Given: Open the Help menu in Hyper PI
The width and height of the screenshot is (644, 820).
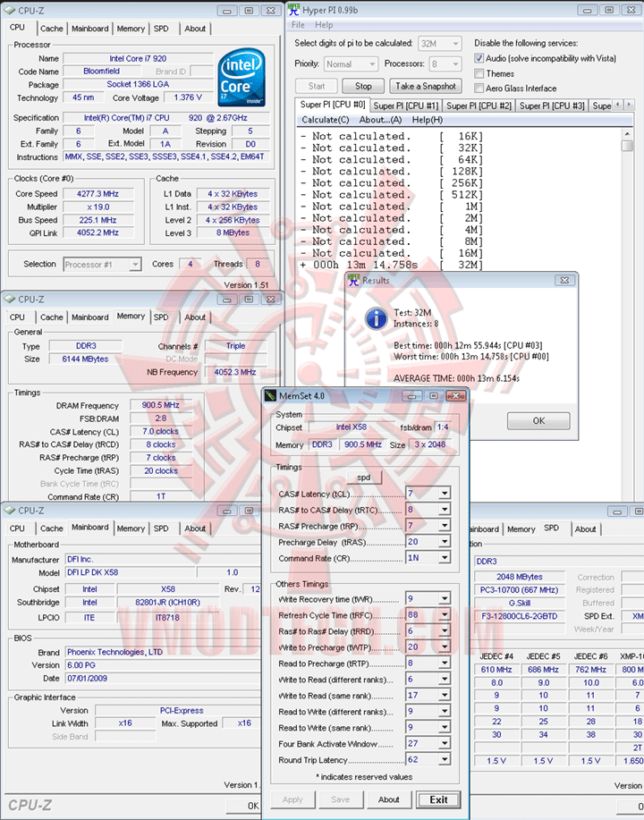Looking at the screenshot, I should pos(324,24).
